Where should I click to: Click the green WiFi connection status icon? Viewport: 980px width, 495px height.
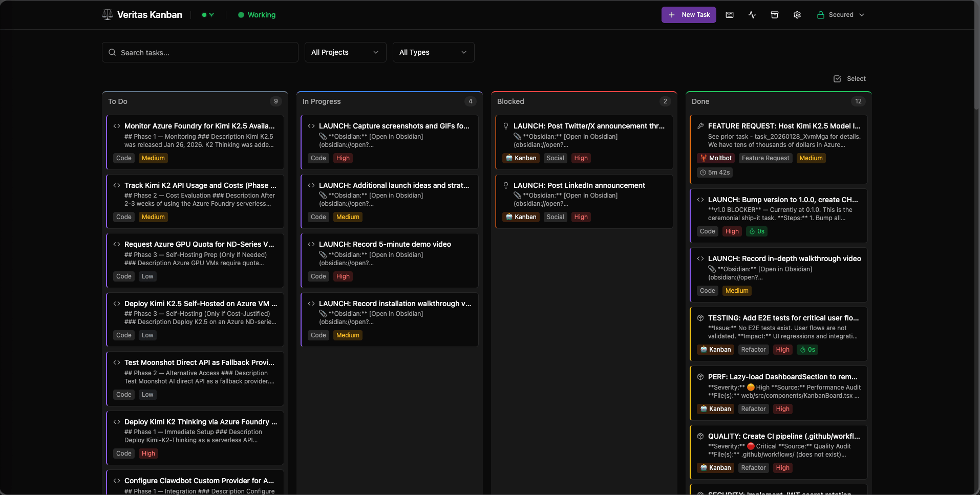pyautogui.click(x=211, y=15)
